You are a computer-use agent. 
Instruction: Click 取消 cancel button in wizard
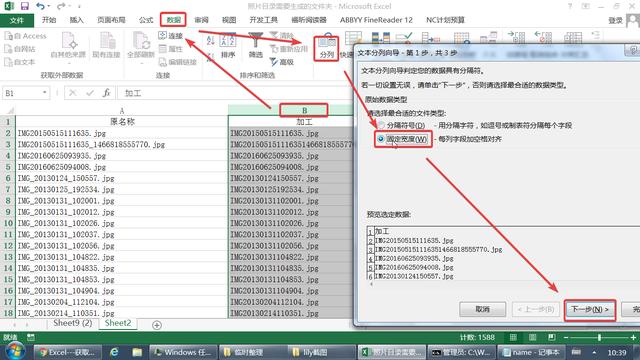pos(482,309)
